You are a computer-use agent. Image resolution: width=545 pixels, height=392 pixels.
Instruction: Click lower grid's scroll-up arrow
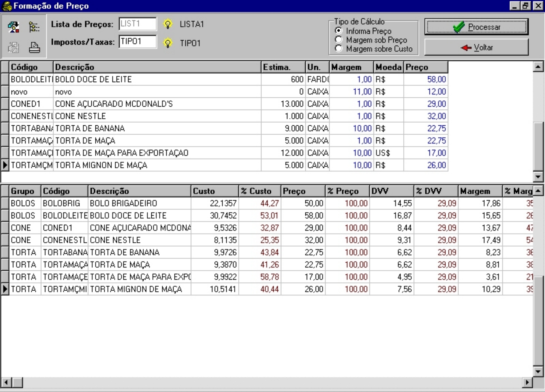point(538,191)
